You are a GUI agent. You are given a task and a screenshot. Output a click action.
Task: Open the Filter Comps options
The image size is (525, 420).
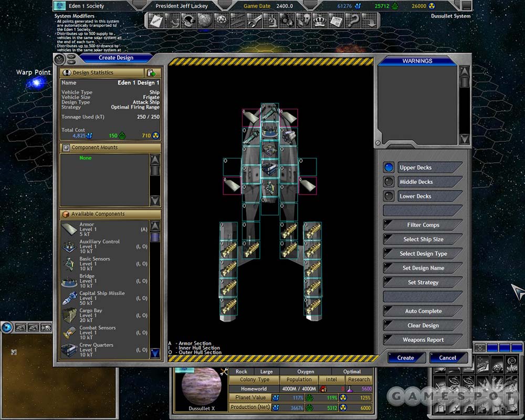click(423, 225)
